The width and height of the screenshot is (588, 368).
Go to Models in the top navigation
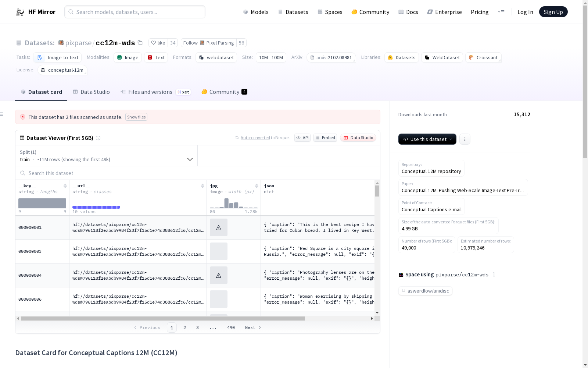click(256, 12)
